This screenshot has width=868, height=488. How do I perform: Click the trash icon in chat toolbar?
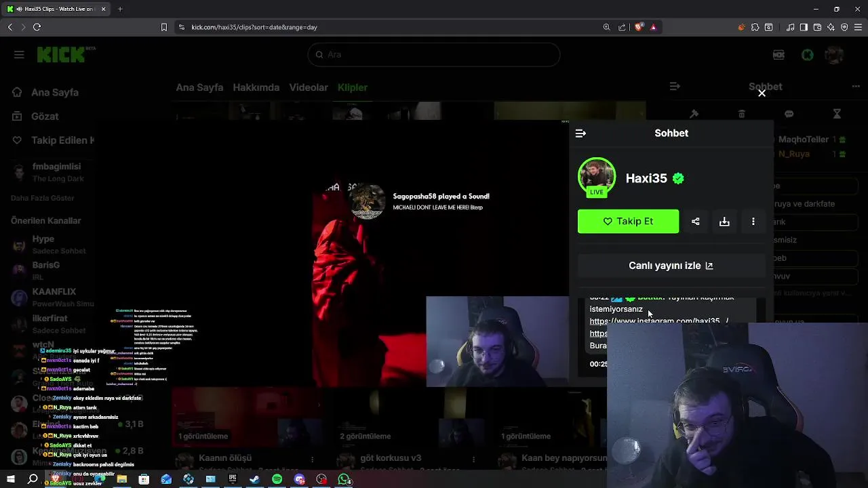tap(741, 114)
